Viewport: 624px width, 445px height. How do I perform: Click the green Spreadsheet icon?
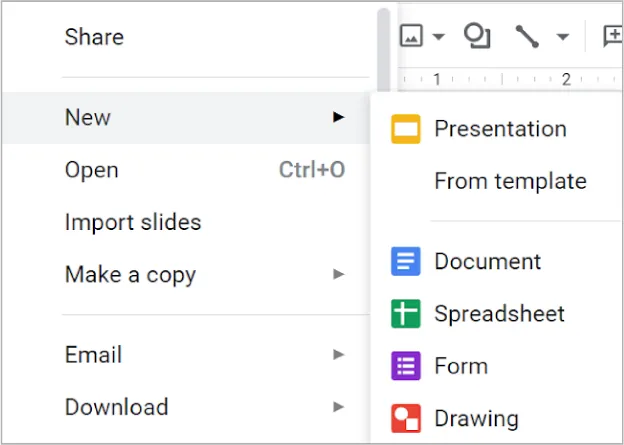[405, 314]
